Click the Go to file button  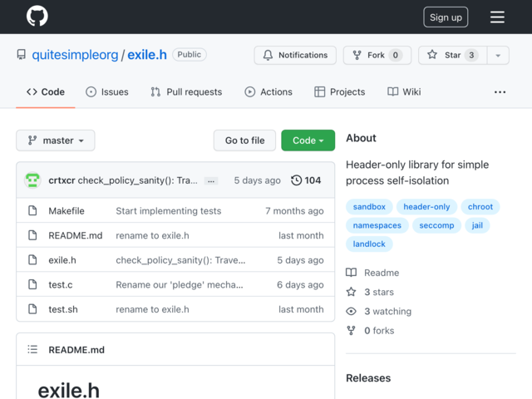[x=244, y=140]
